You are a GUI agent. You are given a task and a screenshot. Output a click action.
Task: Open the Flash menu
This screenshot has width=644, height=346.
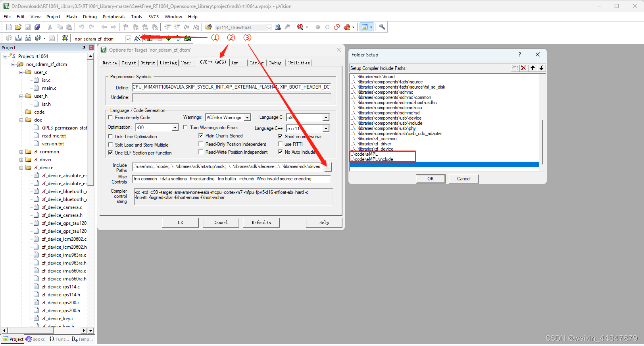71,17
